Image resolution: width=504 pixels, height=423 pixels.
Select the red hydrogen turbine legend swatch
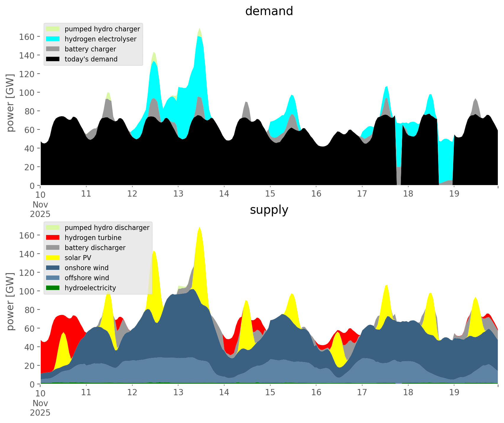tap(53, 238)
